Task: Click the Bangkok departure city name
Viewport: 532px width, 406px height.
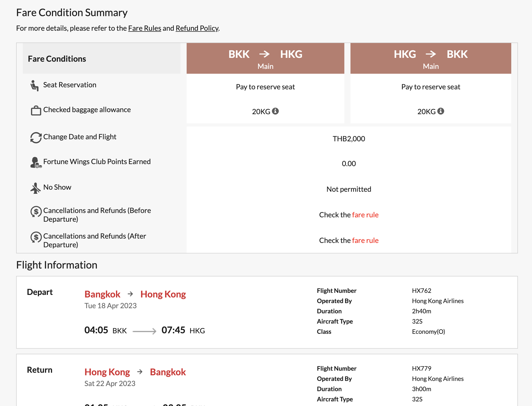Action: pyautogui.click(x=102, y=294)
